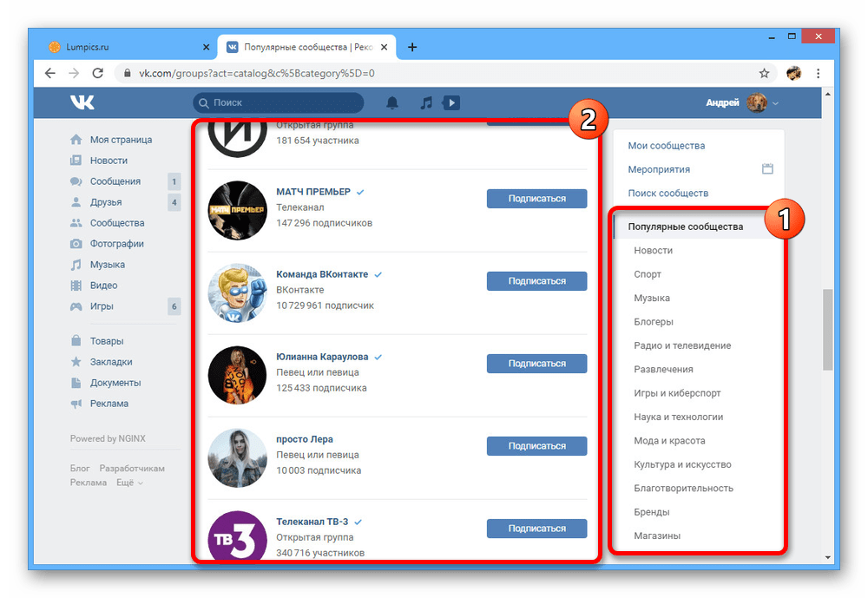Click the VK logo in the header
868x598 pixels.
pos(82,102)
